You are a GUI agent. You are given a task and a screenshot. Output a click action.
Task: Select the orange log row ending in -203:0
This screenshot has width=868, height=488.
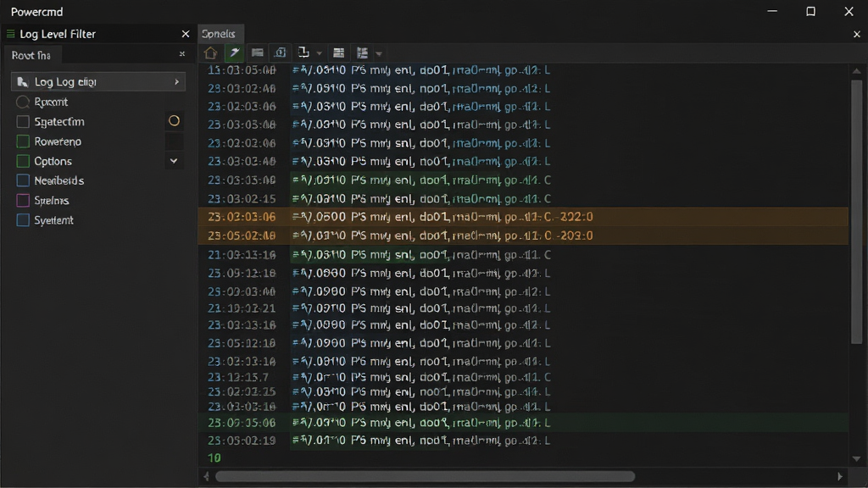click(x=523, y=236)
